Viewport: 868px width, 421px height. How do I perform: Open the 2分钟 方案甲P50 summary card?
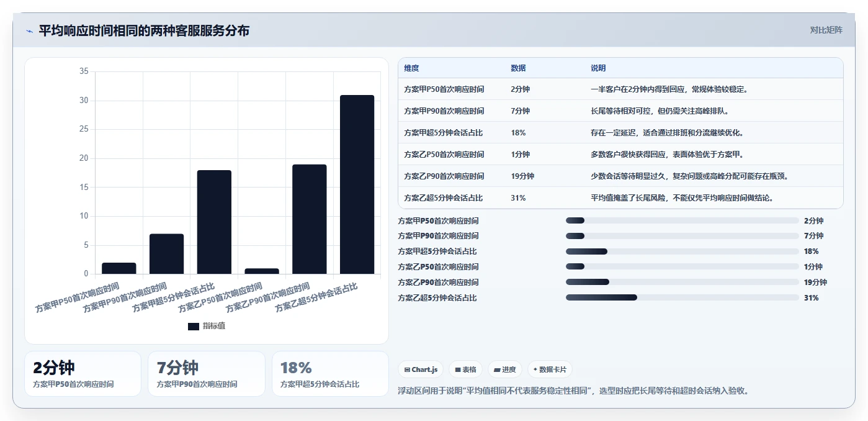pos(83,374)
